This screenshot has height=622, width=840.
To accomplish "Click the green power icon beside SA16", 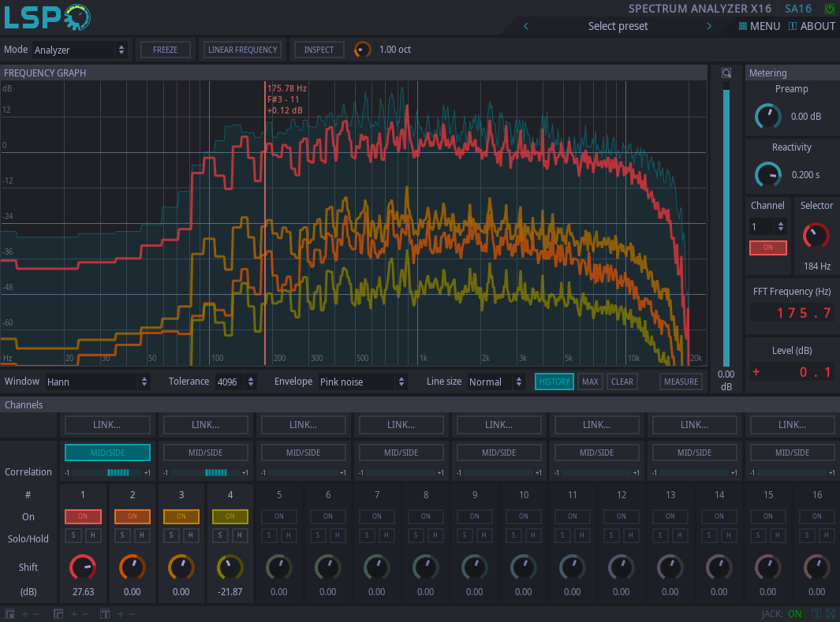I will [x=829, y=9].
